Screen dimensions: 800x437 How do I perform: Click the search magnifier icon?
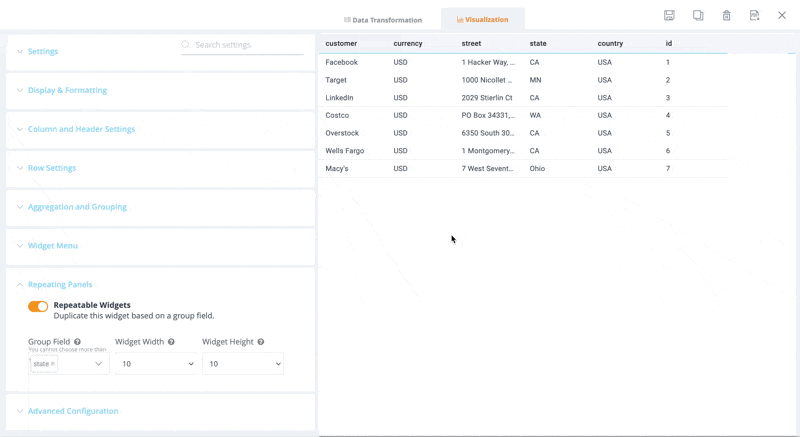tap(186, 44)
